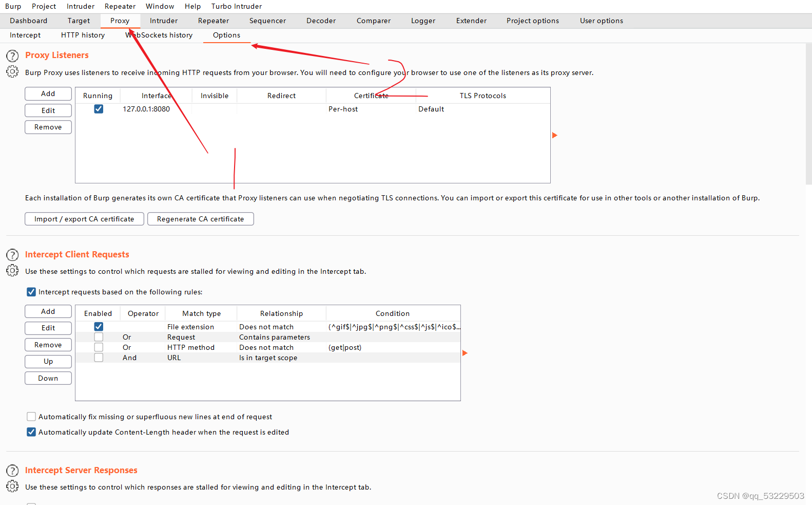Select the Proxy tab
Image resolution: width=812 pixels, height=505 pixels.
(120, 21)
